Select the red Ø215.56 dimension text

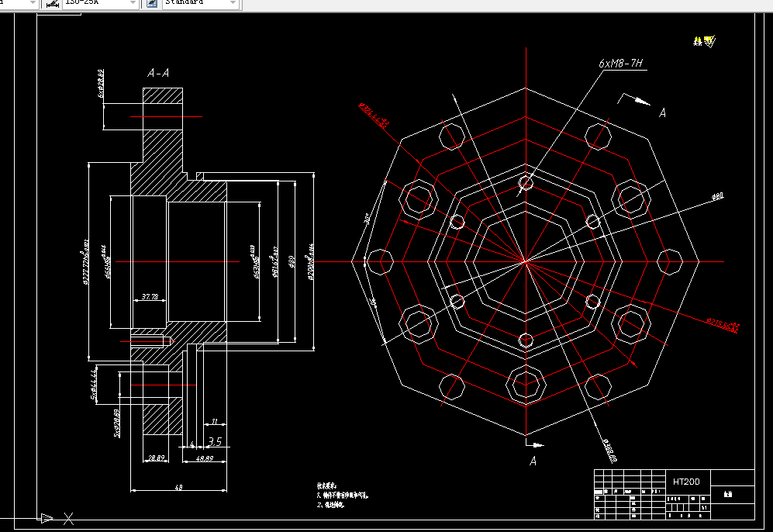723,324
